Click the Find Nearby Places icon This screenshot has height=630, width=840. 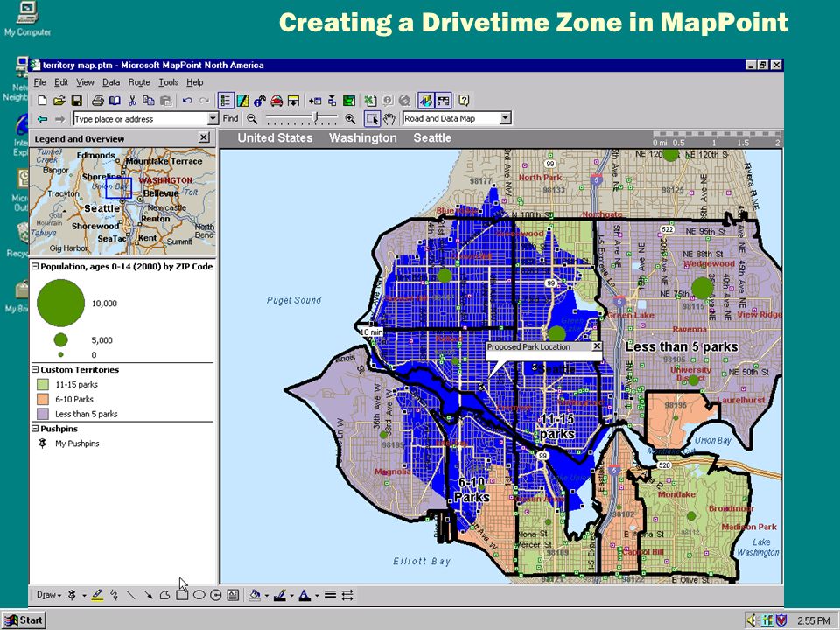[260, 101]
